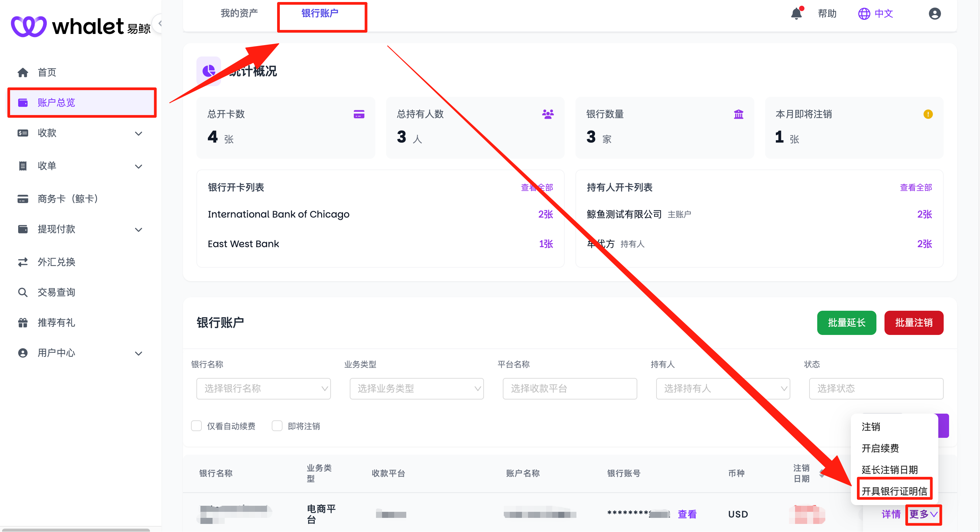Image resolution: width=980 pixels, height=532 pixels.
Task: Switch to the 我的资产 tab
Action: (x=239, y=12)
